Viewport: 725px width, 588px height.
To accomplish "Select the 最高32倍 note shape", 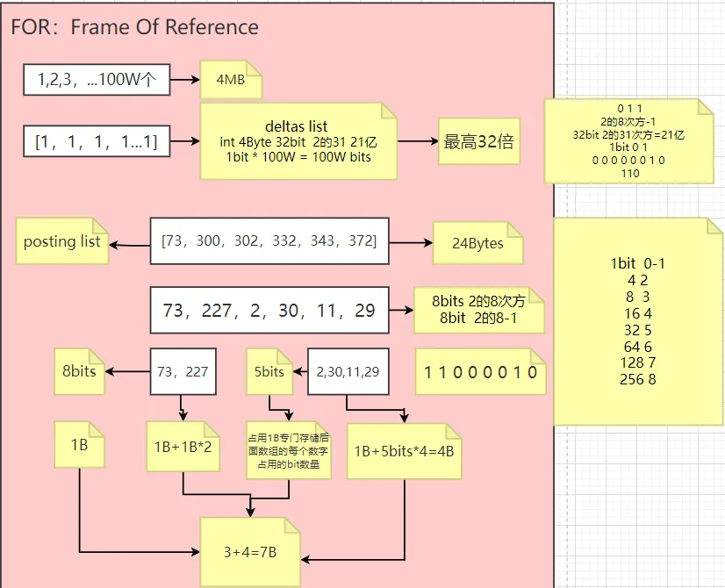I will click(x=479, y=140).
